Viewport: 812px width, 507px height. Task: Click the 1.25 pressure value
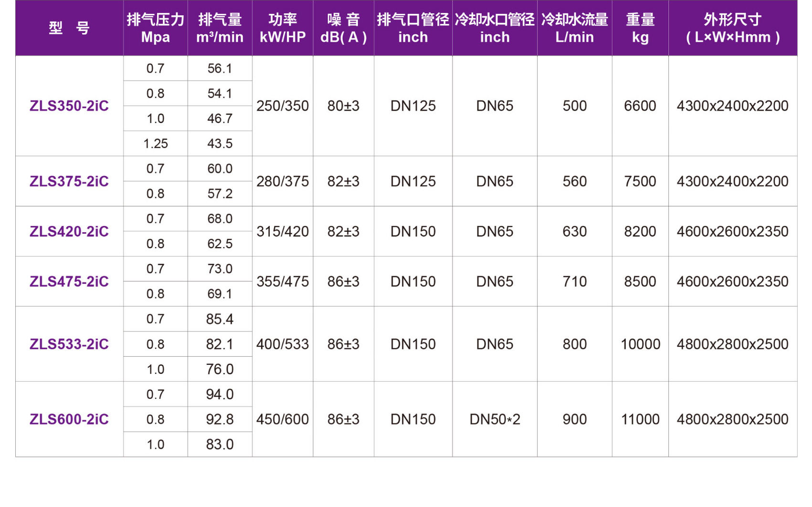click(x=156, y=144)
